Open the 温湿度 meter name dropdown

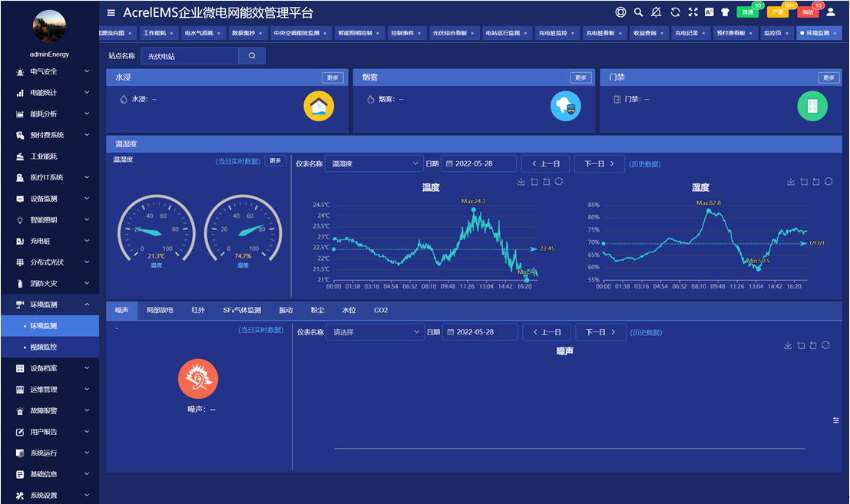(x=373, y=163)
